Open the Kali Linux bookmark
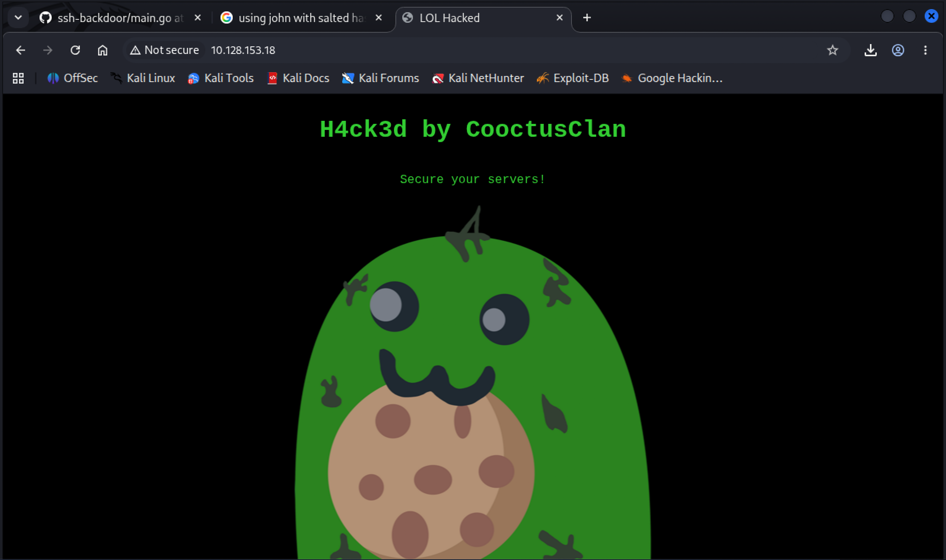Screen dimensions: 946x560 click(143, 78)
